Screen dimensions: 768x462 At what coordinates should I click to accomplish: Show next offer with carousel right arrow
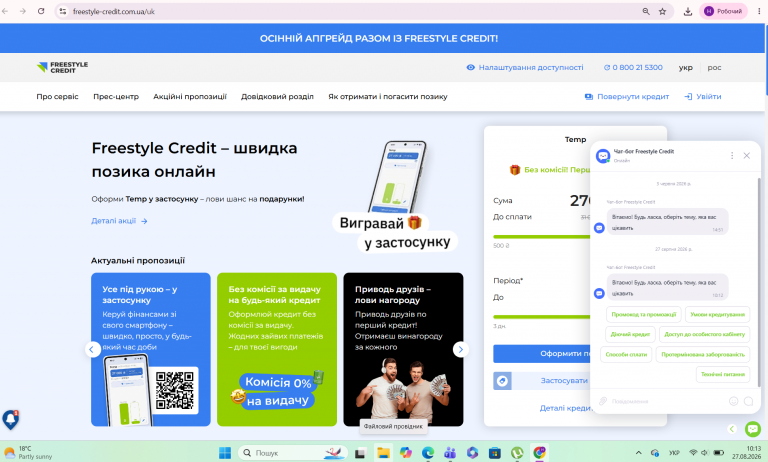pos(460,349)
